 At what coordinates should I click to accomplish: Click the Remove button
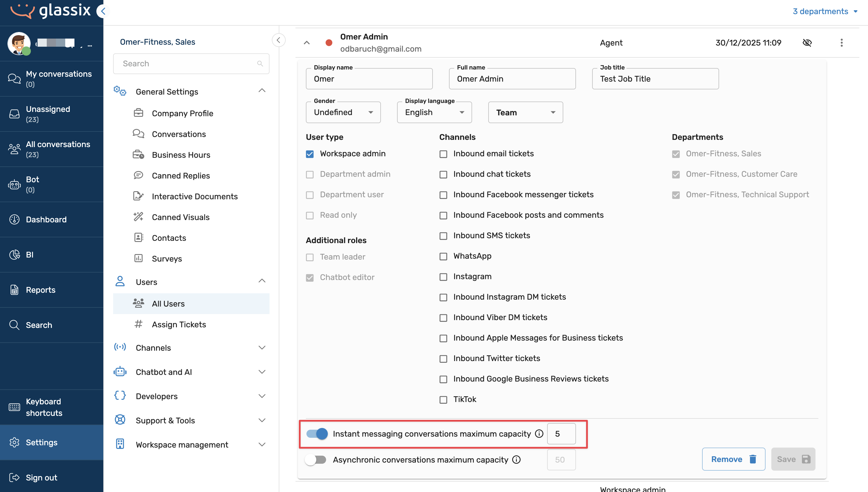click(733, 459)
